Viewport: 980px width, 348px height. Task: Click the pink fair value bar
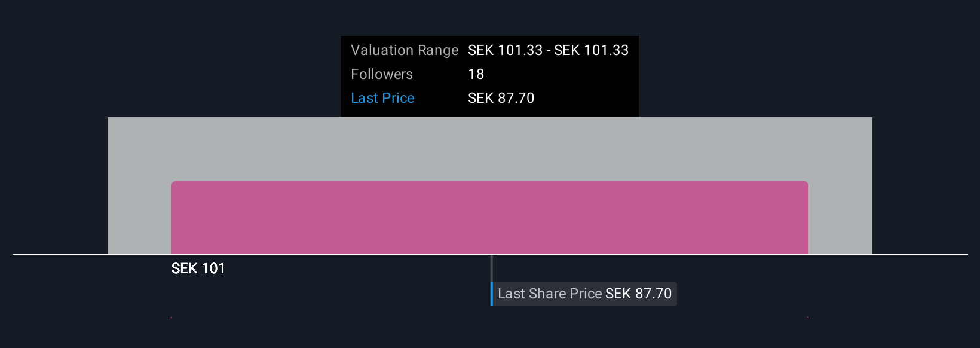point(489,217)
